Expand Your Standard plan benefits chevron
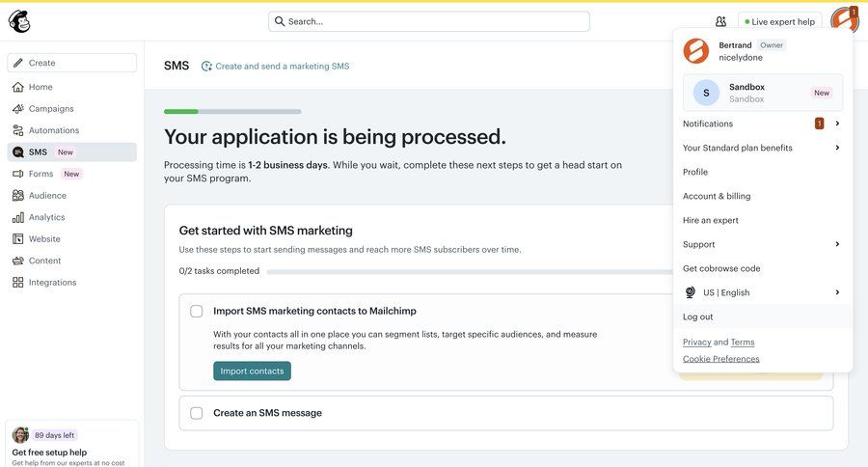This screenshot has width=868, height=467. (x=837, y=148)
